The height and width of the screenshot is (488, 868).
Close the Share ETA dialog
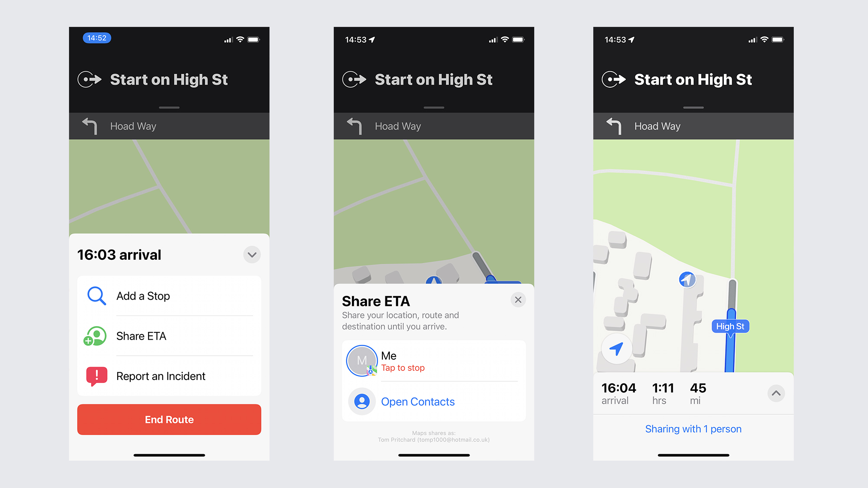pos(518,300)
